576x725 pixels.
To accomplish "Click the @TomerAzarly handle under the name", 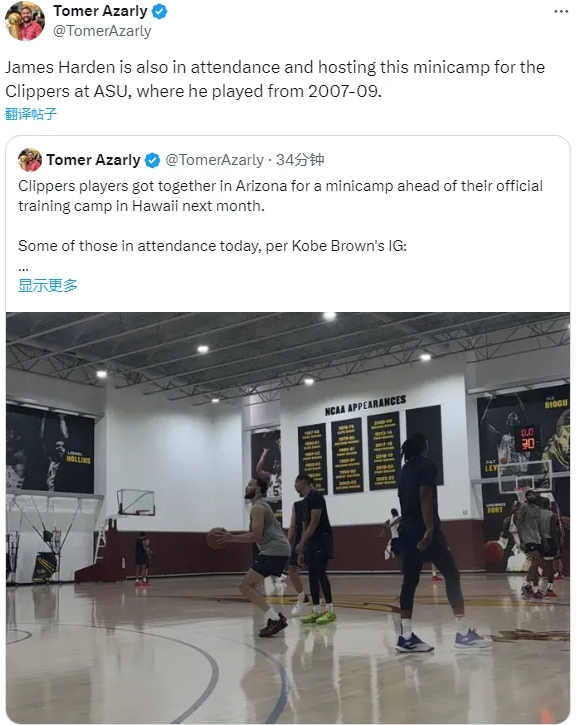I will coord(102,31).
